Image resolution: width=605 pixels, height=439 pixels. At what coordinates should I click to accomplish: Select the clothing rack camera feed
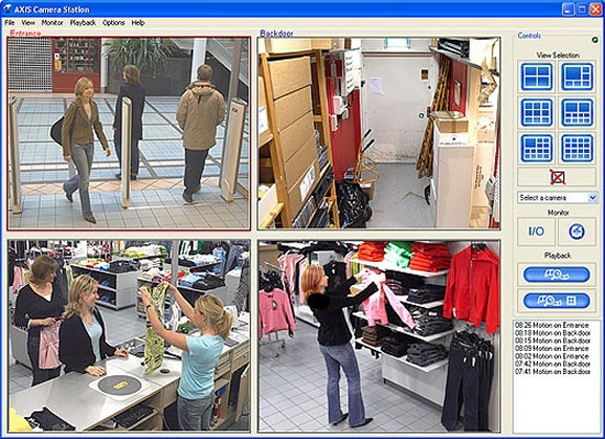pyautogui.click(x=377, y=334)
